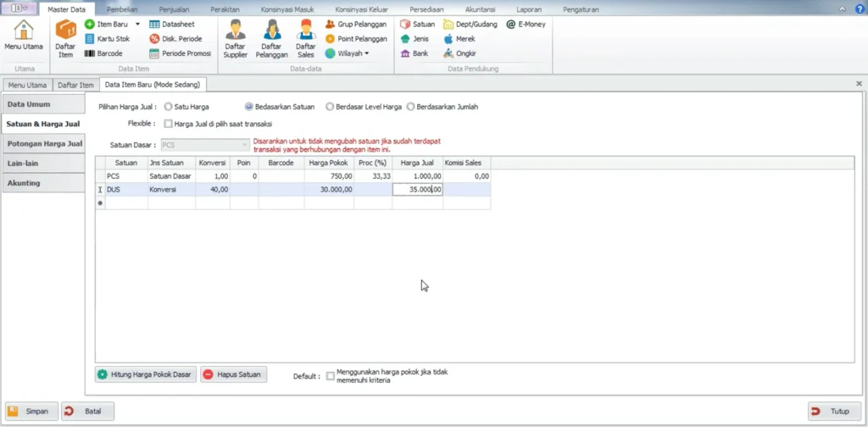The image size is (868, 427).
Task: Open the E-Money option
Action: tap(511, 25)
